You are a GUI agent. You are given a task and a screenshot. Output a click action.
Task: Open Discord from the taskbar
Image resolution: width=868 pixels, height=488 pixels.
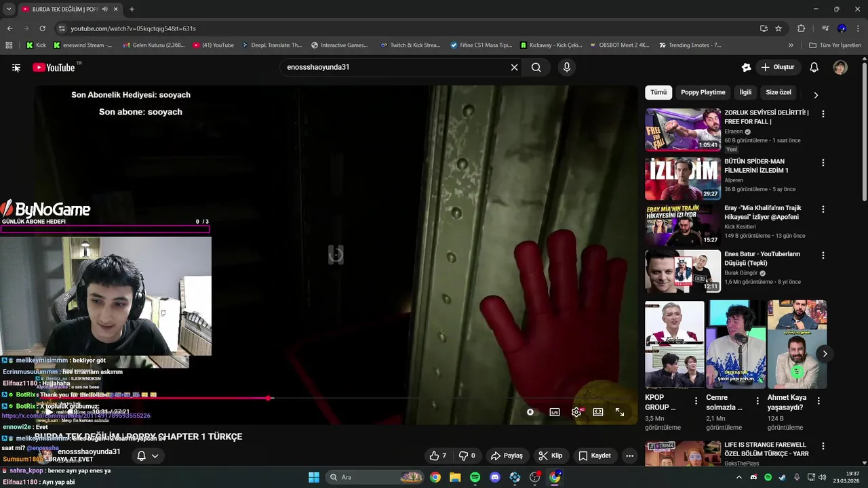coord(495,477)
